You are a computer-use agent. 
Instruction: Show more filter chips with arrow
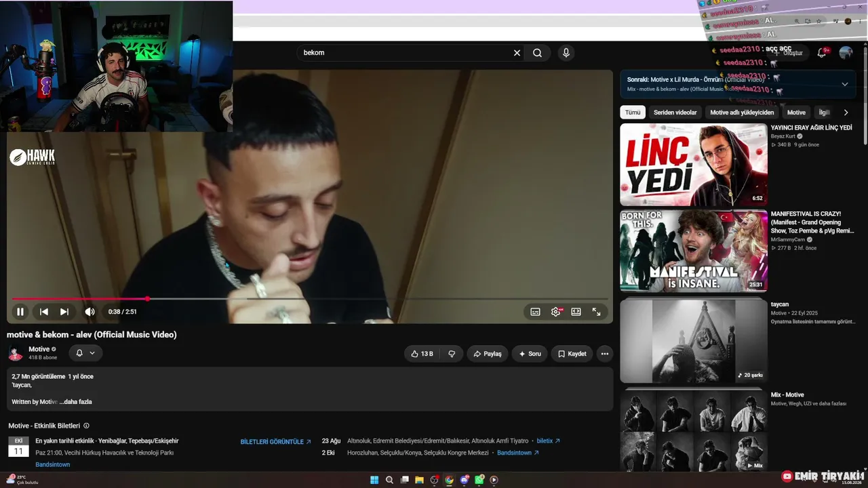coord(846,113)
